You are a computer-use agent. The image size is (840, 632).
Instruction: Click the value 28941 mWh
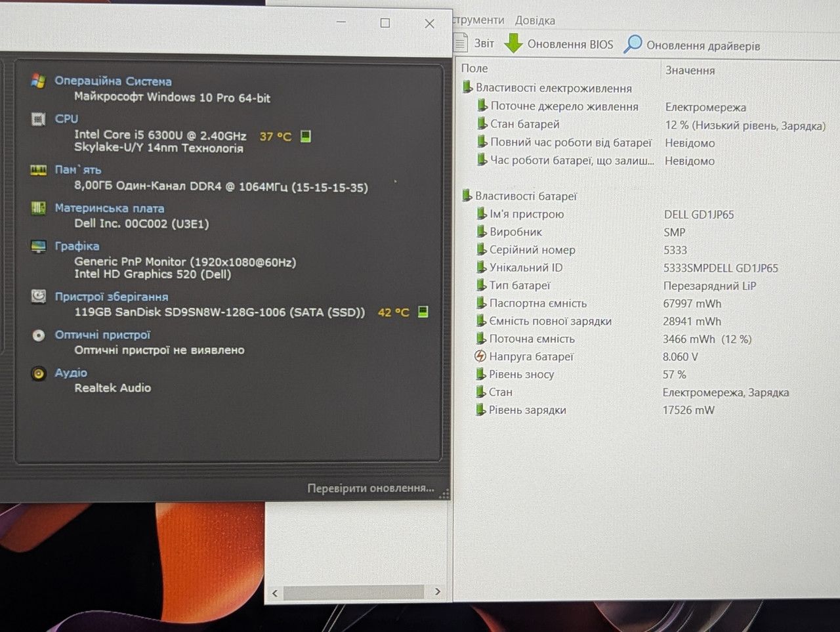tap(692, 322)
